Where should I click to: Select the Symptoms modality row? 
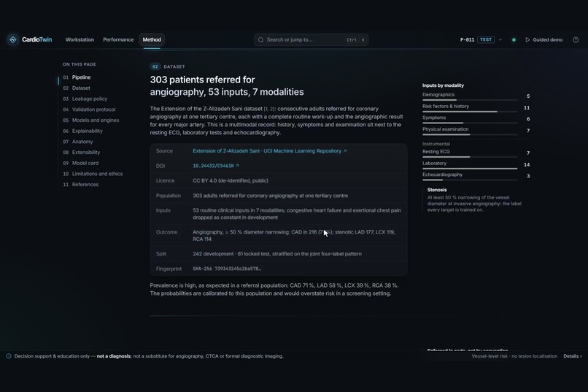click(x=476, y=119)
